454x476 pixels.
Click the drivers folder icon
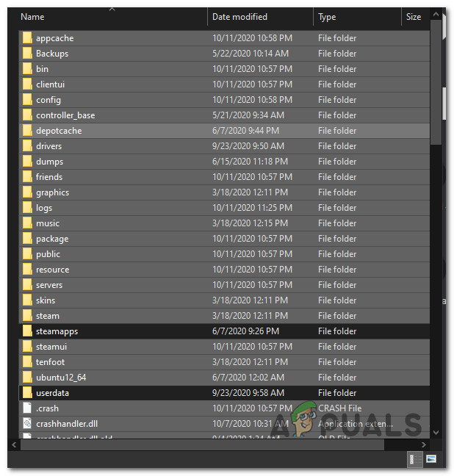pos(27,146)
